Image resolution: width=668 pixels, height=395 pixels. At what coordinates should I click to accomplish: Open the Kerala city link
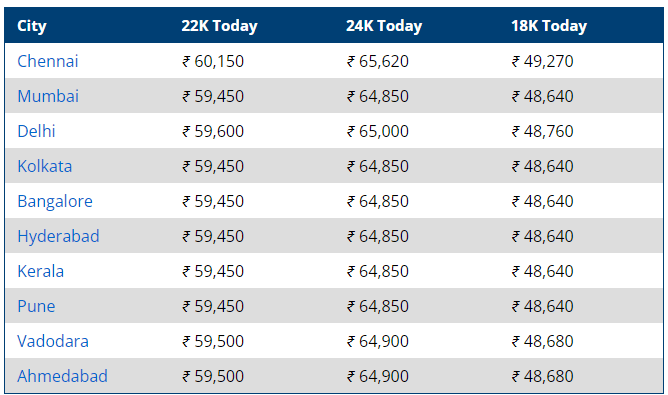40,271
